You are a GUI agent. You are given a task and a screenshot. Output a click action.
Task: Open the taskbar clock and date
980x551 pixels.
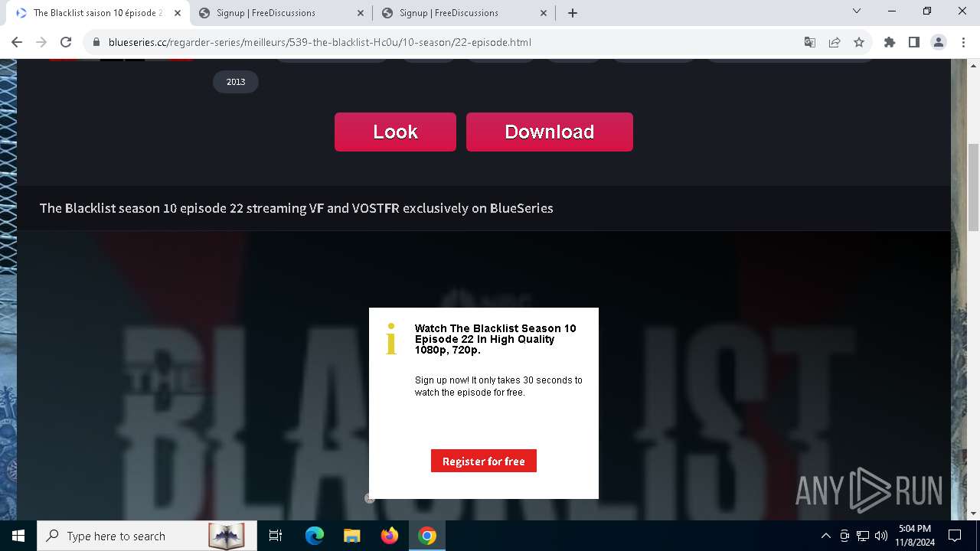pos(915,536)
